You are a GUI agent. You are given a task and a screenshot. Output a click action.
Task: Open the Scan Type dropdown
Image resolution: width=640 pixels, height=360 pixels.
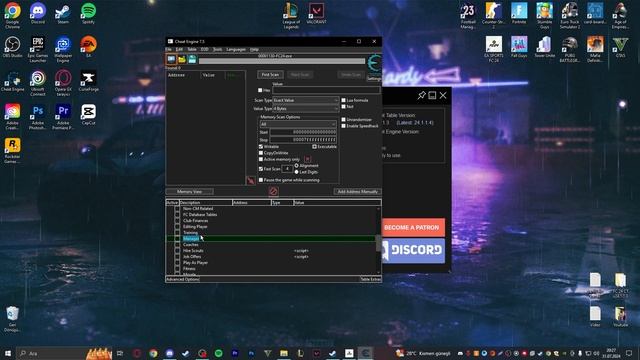tap(306, 100)
